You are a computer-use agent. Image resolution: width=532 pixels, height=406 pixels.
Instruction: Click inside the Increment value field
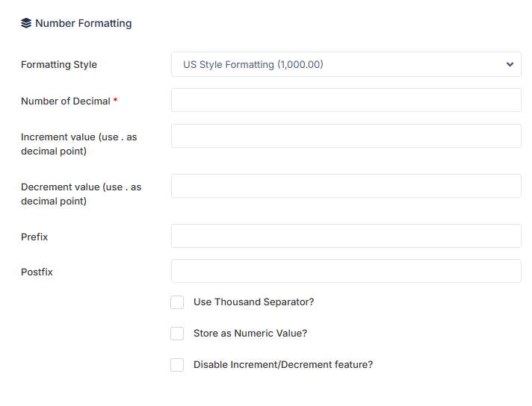pyautogui.click(x=346, y=136)
